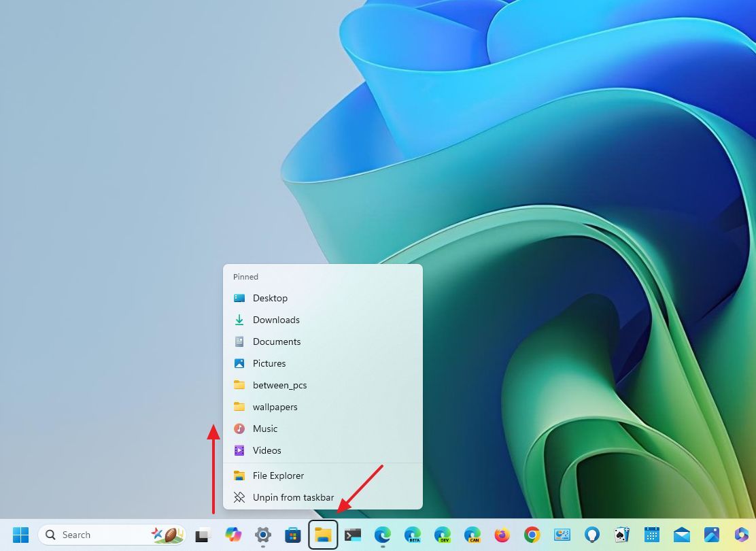The height and width of the screenshot is (551, 756).
Task: Open the Downloads pinned folder
Action: (276, 320)
